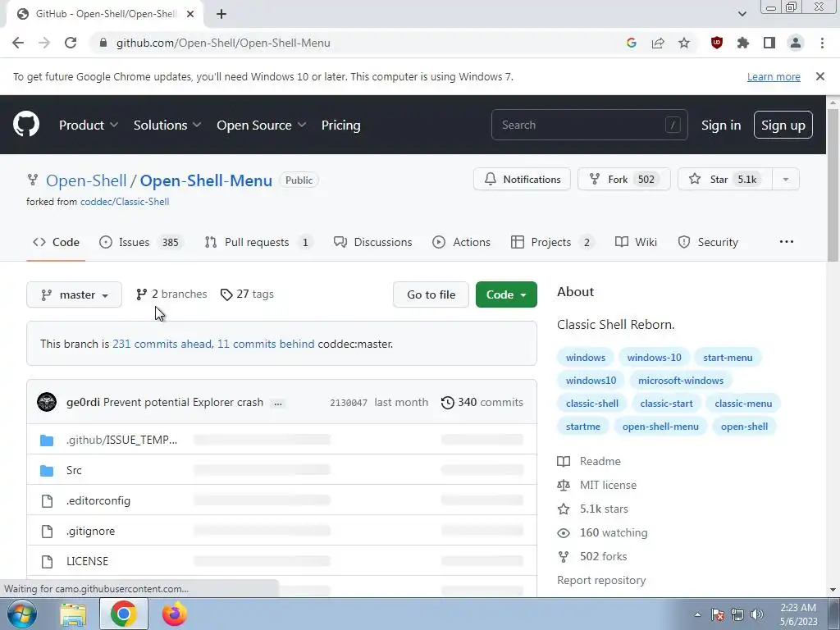Image resolution: width=840 pixels, height=630 pixels.
Task: Dismiss the Chrome update infobar
Action: point(819,76)
